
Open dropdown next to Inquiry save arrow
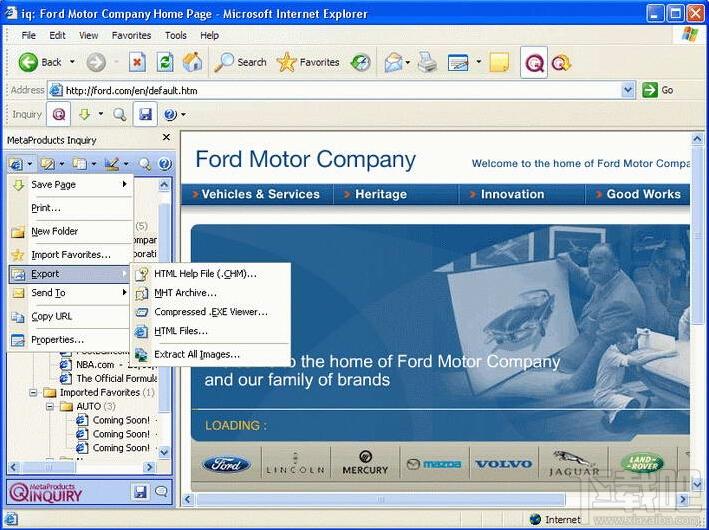pos(100,114)
